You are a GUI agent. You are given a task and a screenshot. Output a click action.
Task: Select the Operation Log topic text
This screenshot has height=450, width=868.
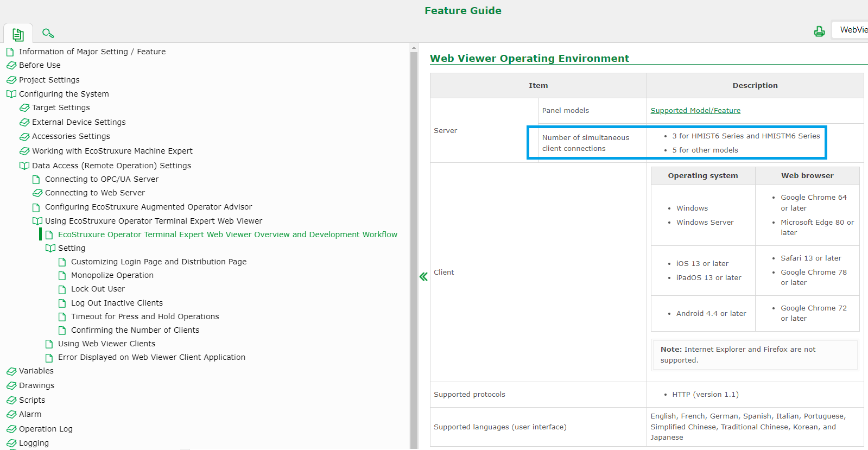46,429
